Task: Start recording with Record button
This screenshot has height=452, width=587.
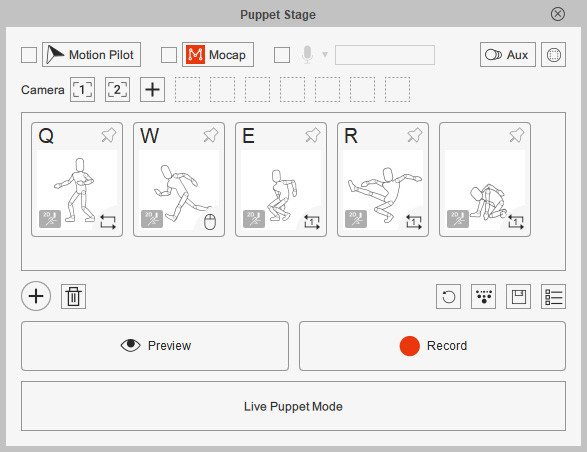Action: tap(432, 346)
